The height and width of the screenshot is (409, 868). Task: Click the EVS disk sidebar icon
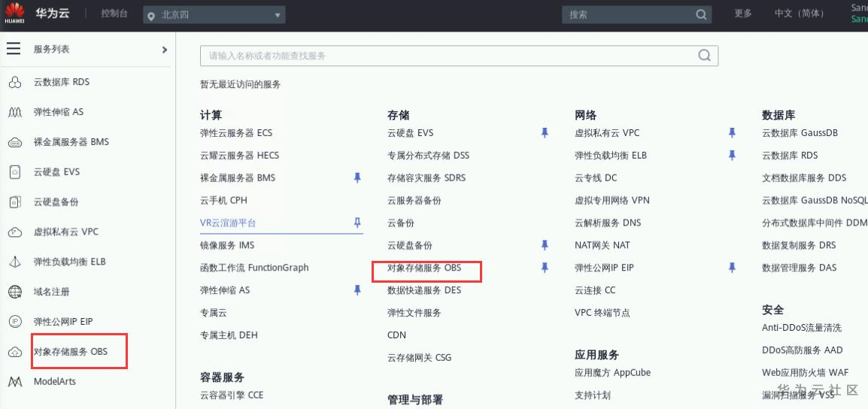[15, 172]
